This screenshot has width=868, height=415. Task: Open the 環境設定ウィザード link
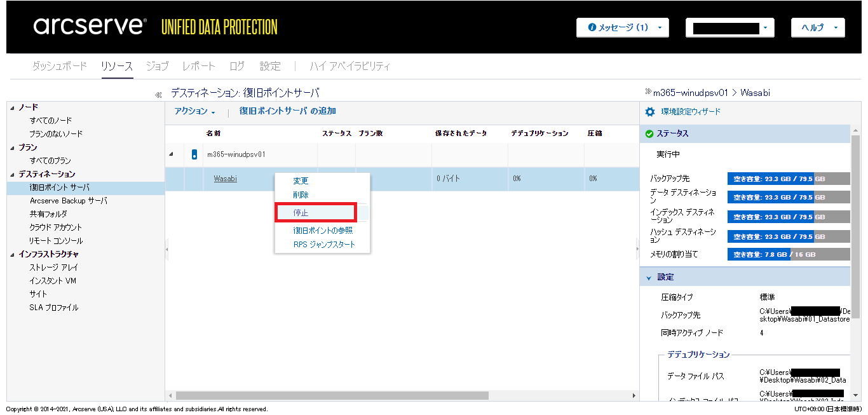691,112
